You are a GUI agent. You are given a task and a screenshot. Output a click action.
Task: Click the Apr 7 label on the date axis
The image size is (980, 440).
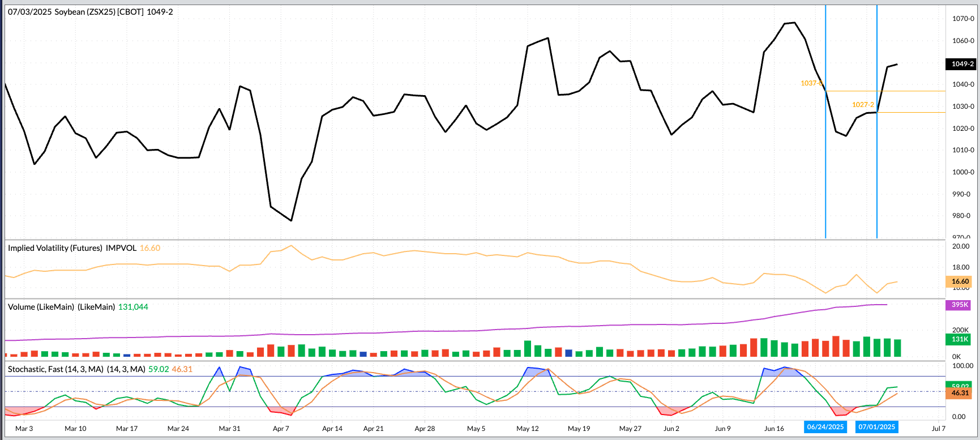coord(281,429)
